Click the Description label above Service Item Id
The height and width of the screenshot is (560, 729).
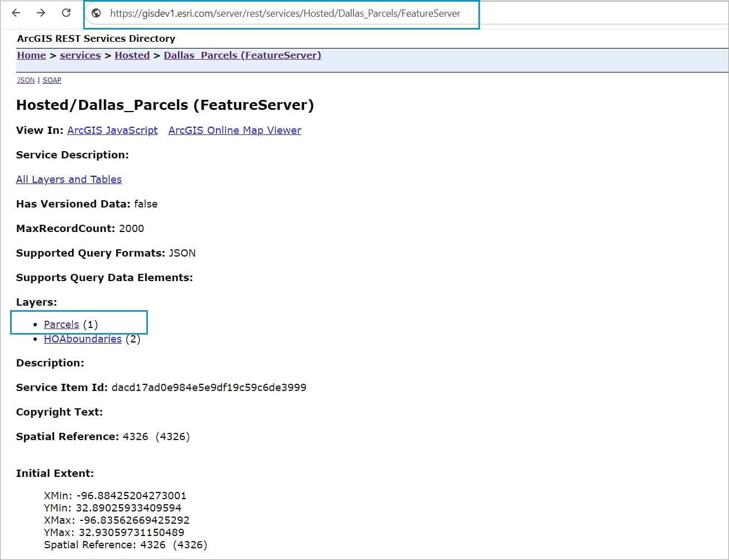click(50, 363)
